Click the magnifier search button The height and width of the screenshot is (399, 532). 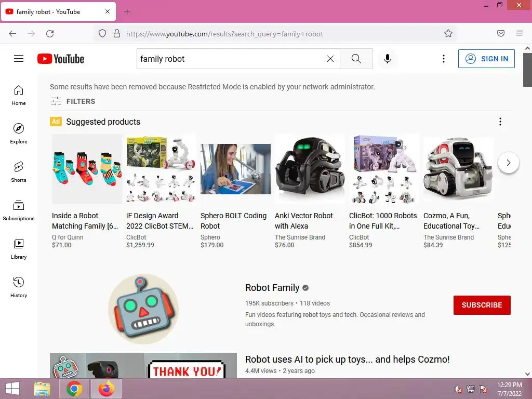[356, 59]
